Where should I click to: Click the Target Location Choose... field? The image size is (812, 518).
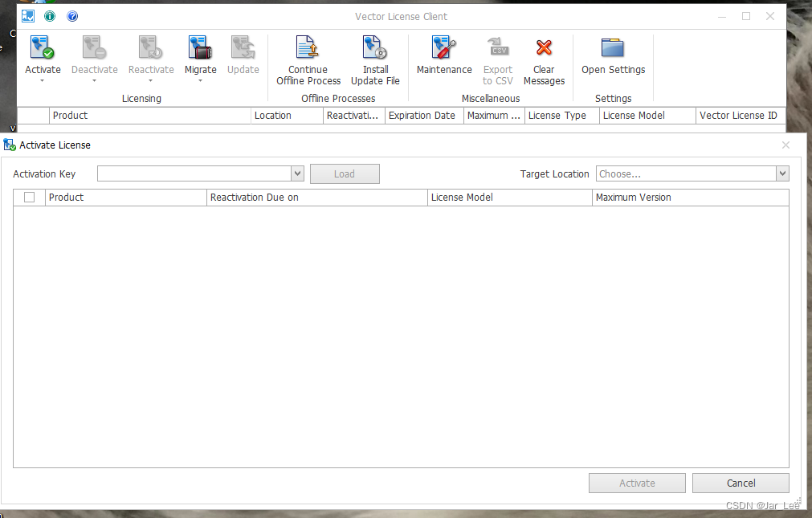click(686, 173)
